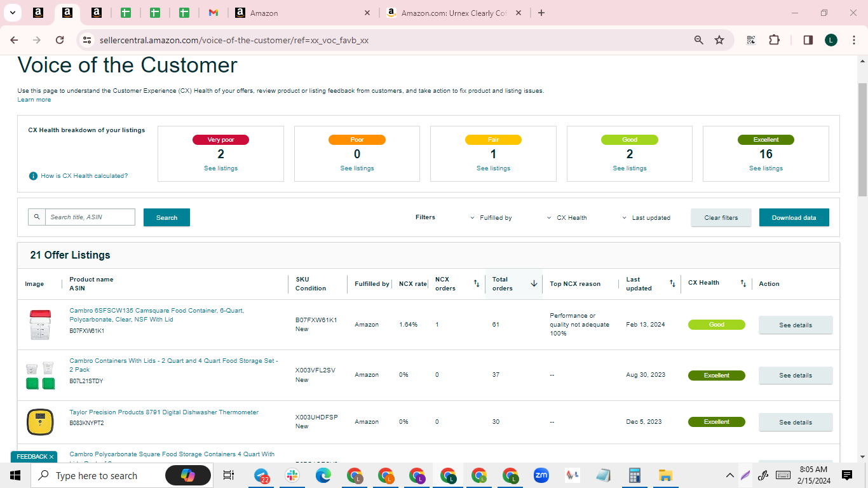Viewport: 868px width, 488px height.
Task: Switch to the Gmail pinned tab
Action: [214, 13]
